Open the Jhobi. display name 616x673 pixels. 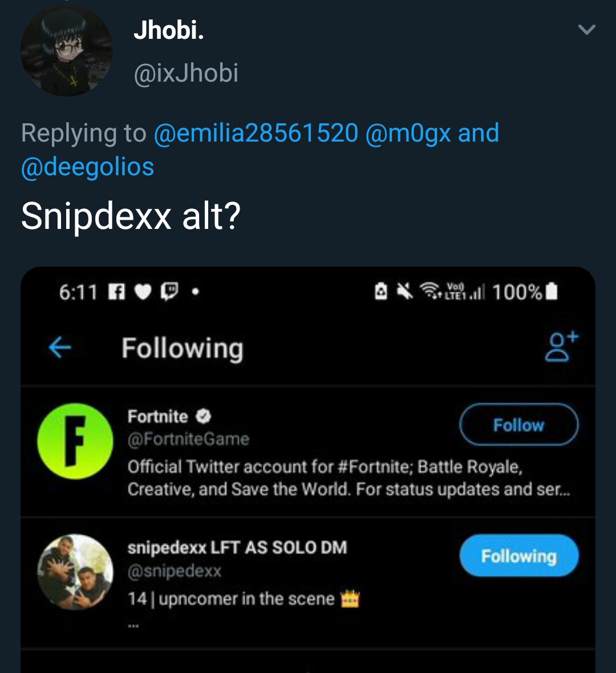click(x=168, y=30)
